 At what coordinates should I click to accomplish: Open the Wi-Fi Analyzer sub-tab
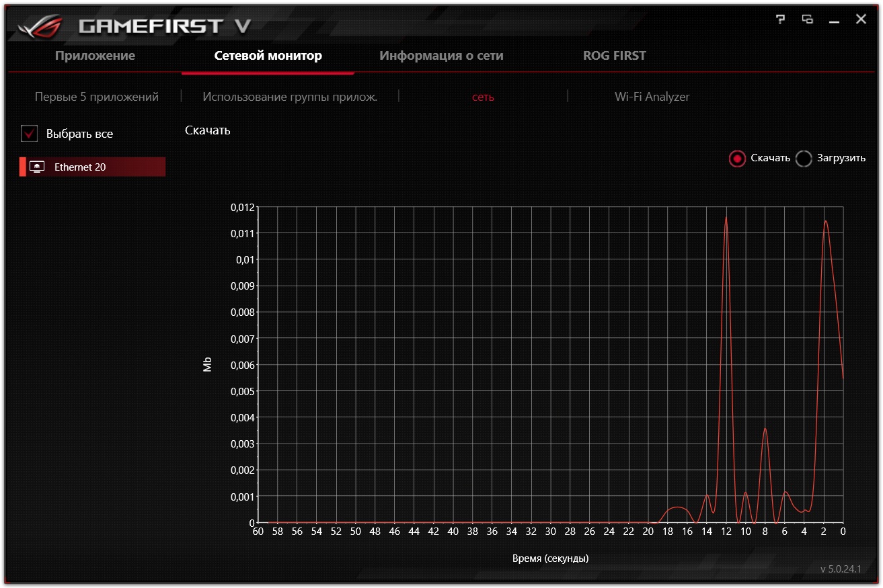pos(652,97)
